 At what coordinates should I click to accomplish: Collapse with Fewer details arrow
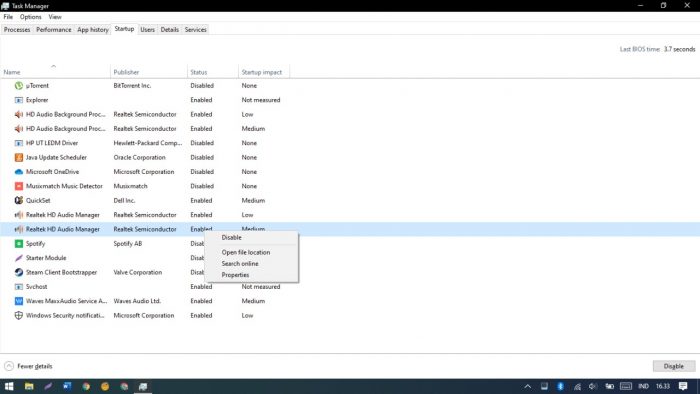point(9,366)
